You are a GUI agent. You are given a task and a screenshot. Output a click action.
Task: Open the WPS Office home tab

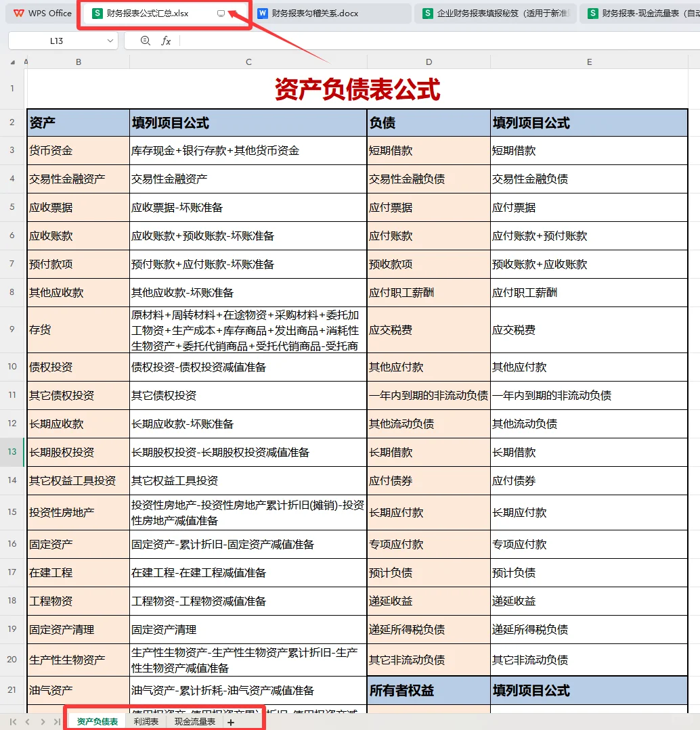click(42, 14)
